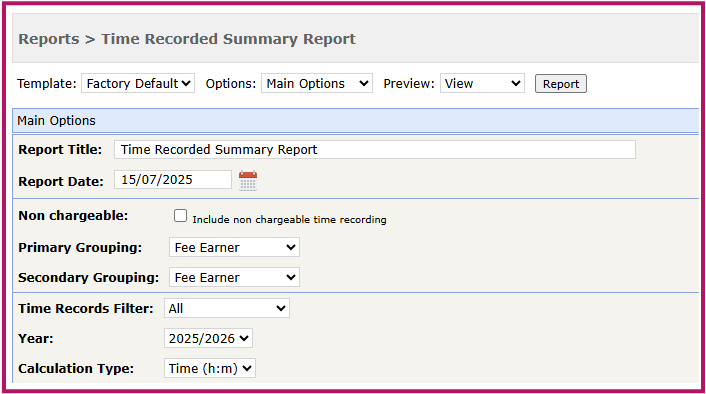706x394 pixels.
Task: Open the Template dropdown
Action: (x=138, y=83)
